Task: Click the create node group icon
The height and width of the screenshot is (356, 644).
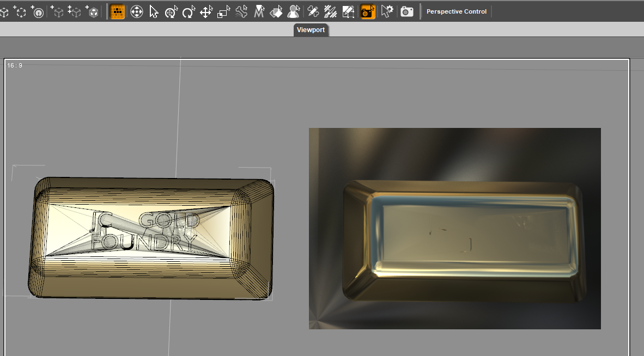Action: point(74,12)
